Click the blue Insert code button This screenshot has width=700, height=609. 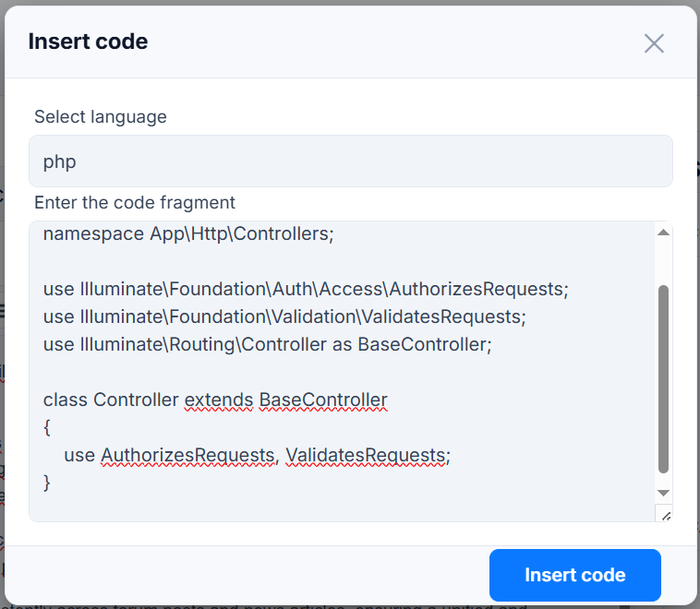pyautogui.click(x=575, y=575)
